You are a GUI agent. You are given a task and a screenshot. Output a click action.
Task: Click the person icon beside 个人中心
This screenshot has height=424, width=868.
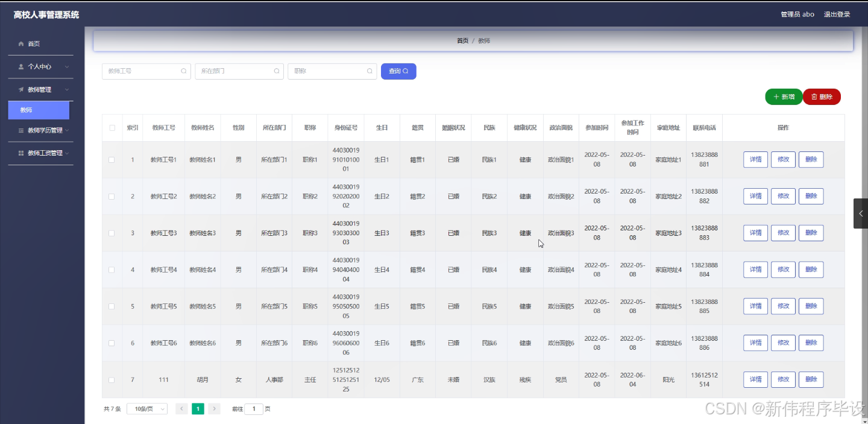coord(21,67)
